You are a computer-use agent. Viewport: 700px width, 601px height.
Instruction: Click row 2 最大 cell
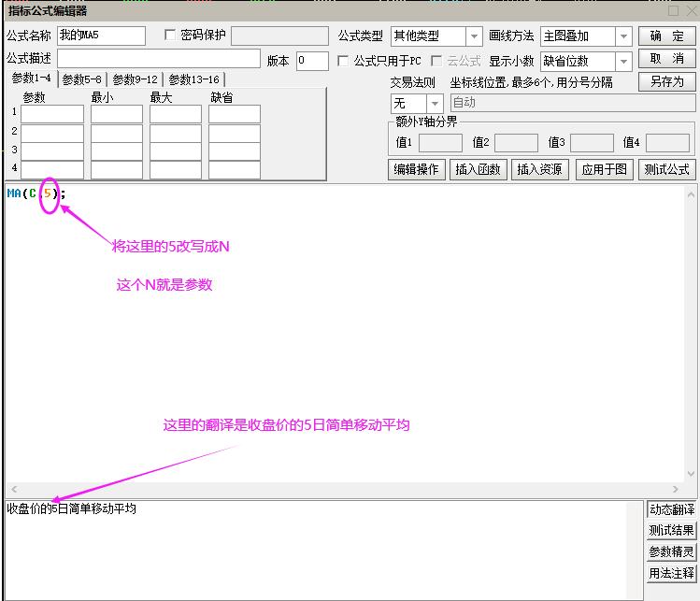click(x=176, y=133)
